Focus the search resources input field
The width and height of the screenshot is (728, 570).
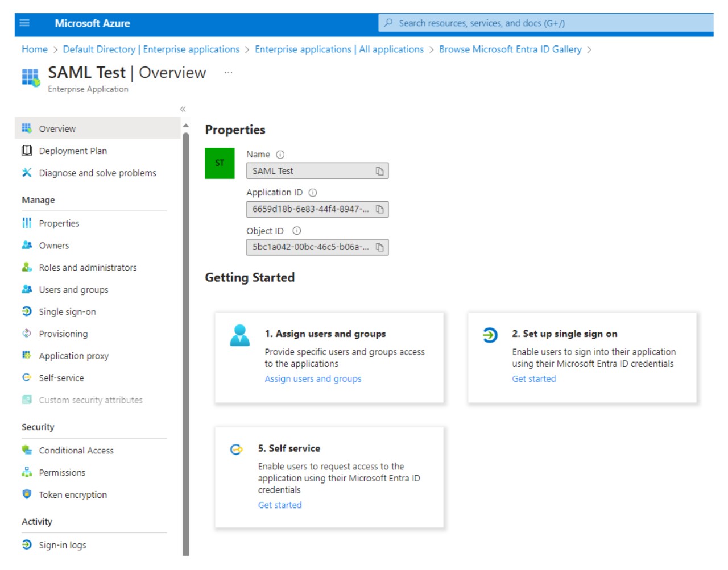coord(546,23)
